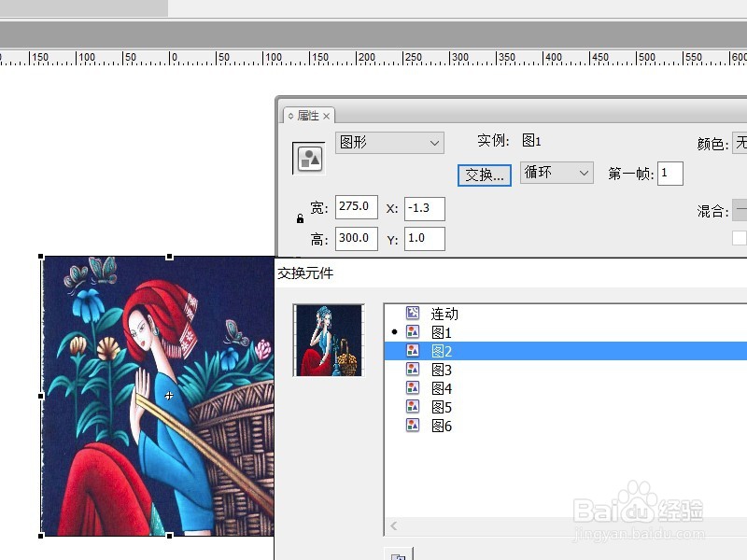Select 图5 in the symbol list
The height and width of the screenshot is (560, 747).
(441, 407)
